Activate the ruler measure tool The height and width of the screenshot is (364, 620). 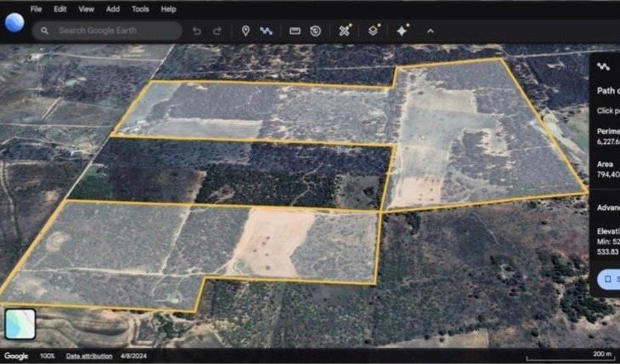click(295, 31)
